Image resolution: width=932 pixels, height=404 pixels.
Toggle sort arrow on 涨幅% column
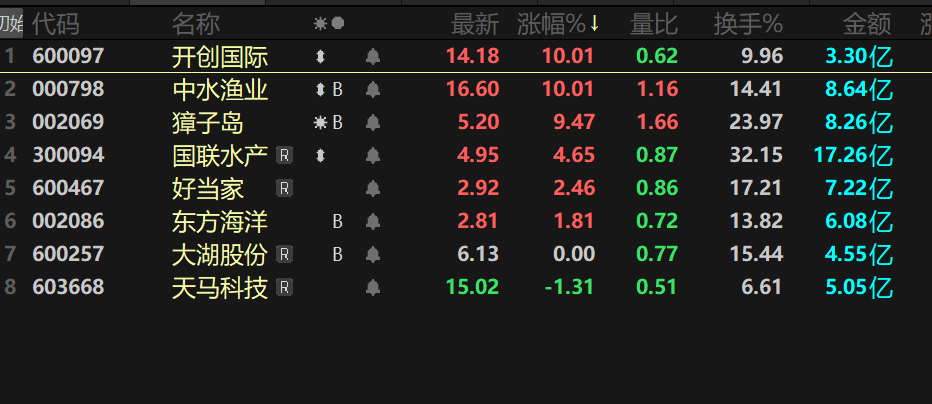point(594,24)
